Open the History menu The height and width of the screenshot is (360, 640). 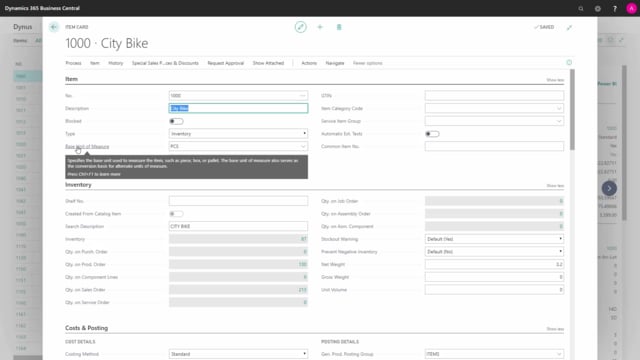(x=116, y=63)
